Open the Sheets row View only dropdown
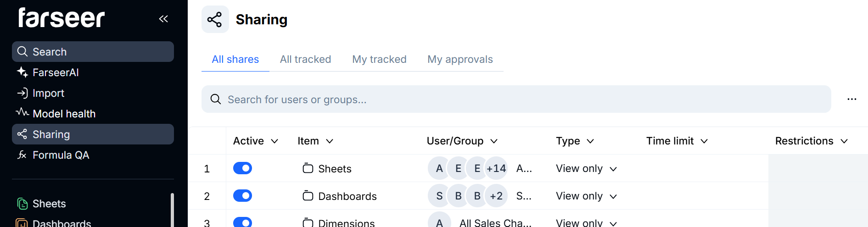Viewport: 868px width, 227px height. click(x=586, y=169)
